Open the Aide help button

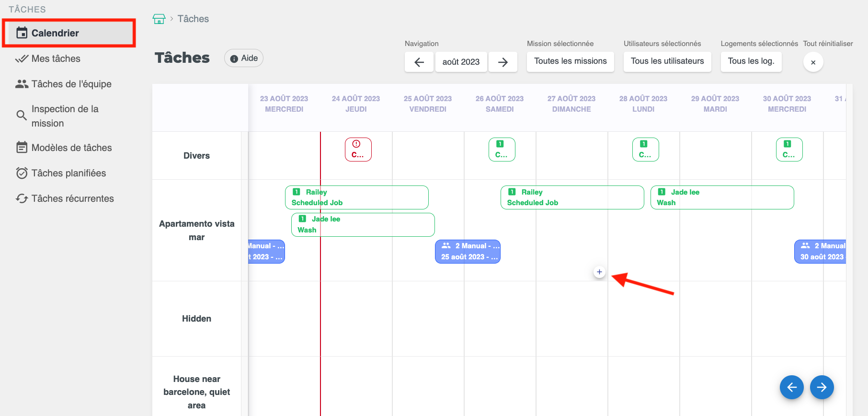click(244, 58)
